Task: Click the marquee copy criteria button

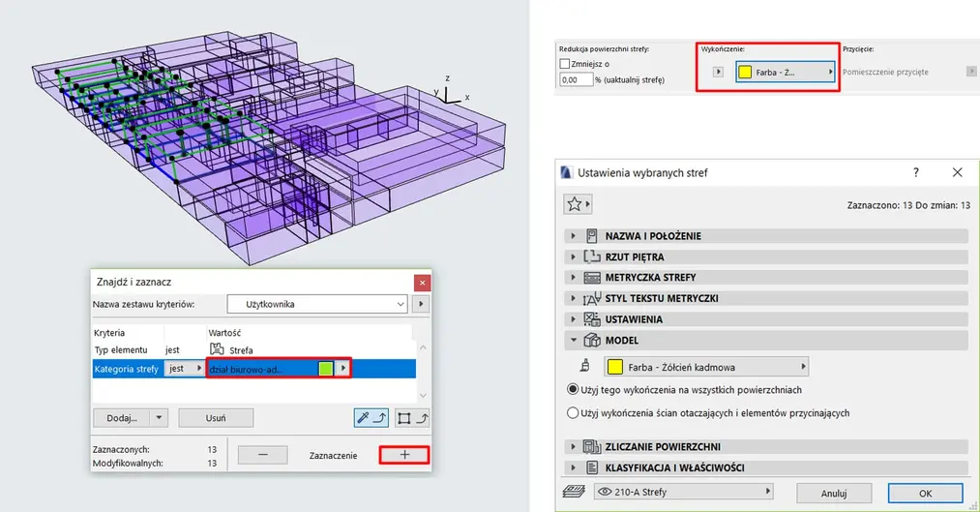Action: (x=413, y=417)
